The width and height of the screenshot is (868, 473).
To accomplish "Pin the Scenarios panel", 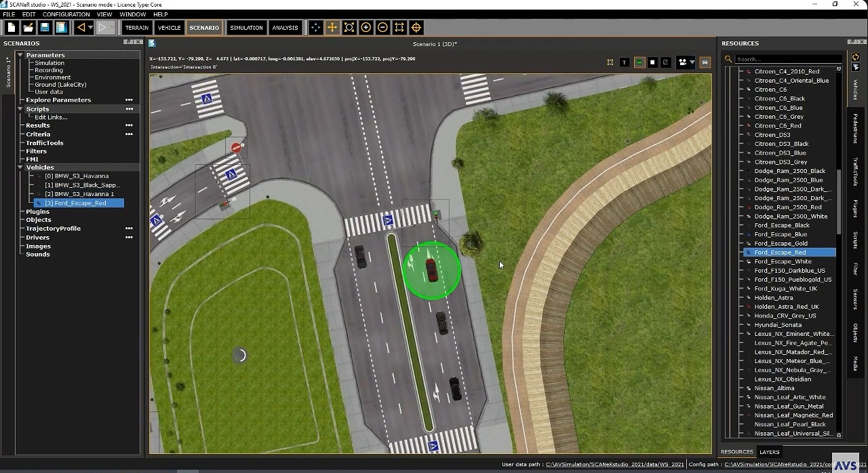I will (x=127, y=42).
